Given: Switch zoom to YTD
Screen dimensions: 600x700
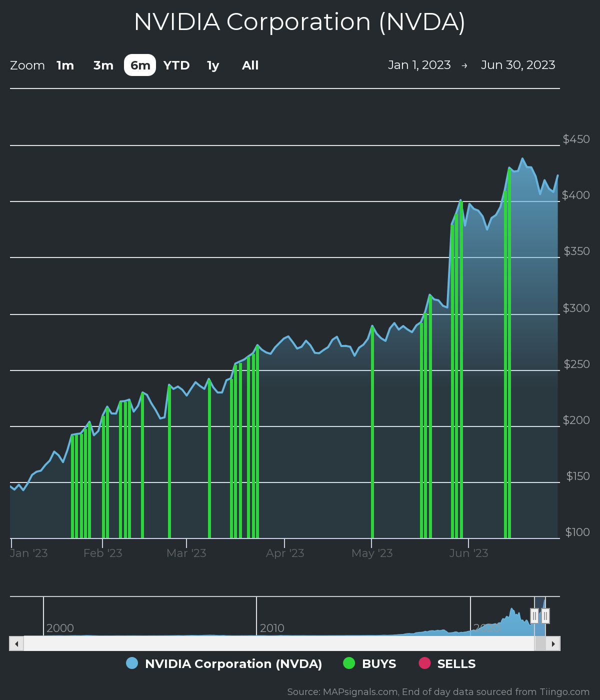Looking at the screenshot, I should pyautogui.click(x=176, y=65).
